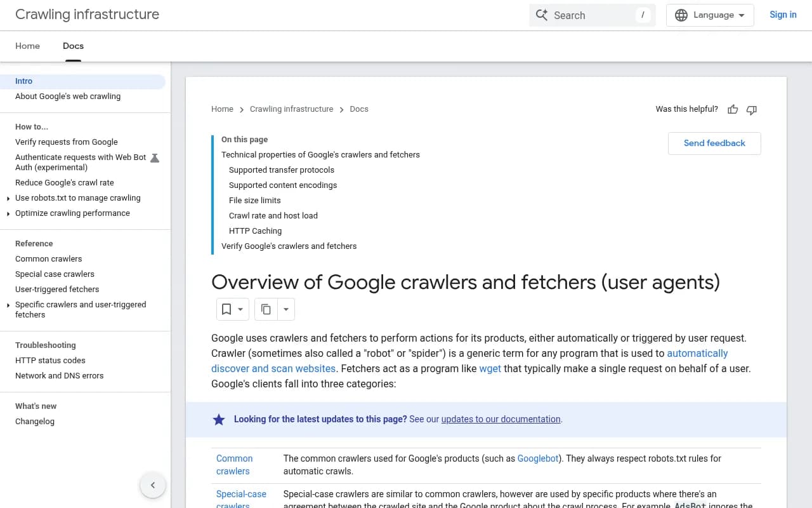Click the Googlebot link in table
The image size is (812, 508).
tap(538, 458)
